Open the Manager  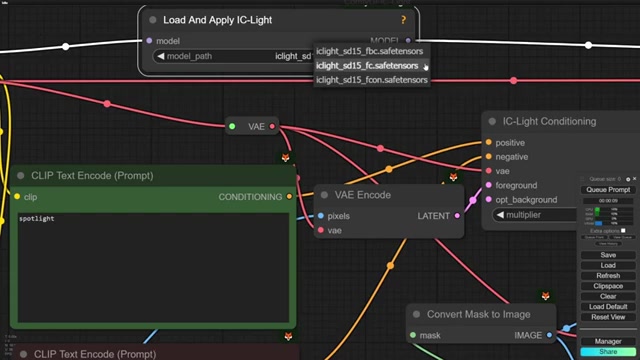(608, 341)
